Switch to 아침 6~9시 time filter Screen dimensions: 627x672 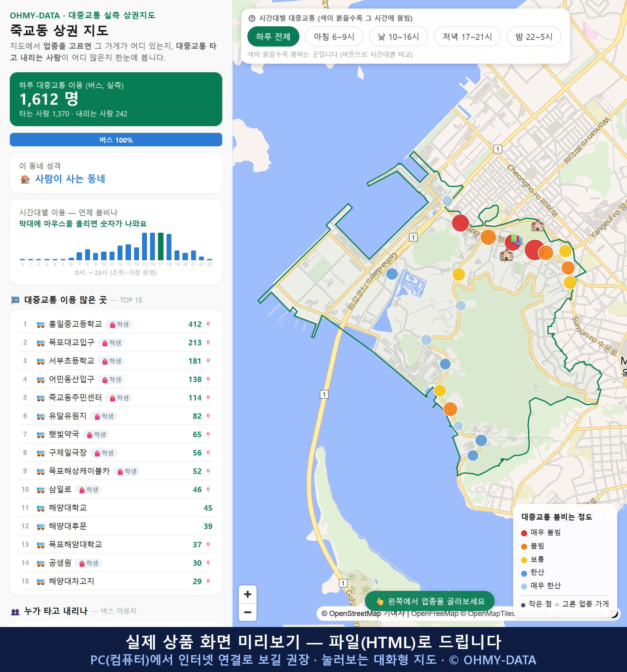(334, 36)
